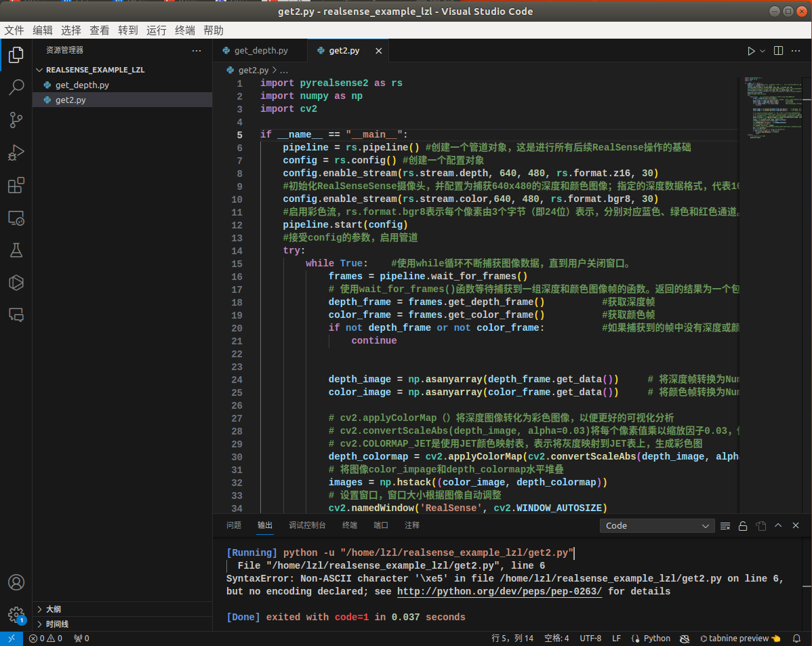Open the 终端 menu in menu bar

(x=184, y=31)
